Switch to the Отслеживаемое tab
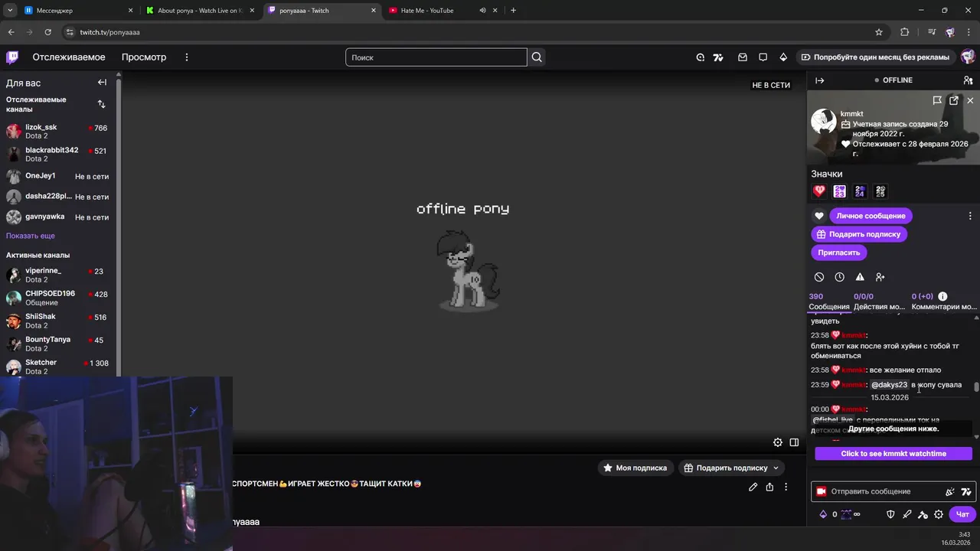 click(x=69, y=57)
